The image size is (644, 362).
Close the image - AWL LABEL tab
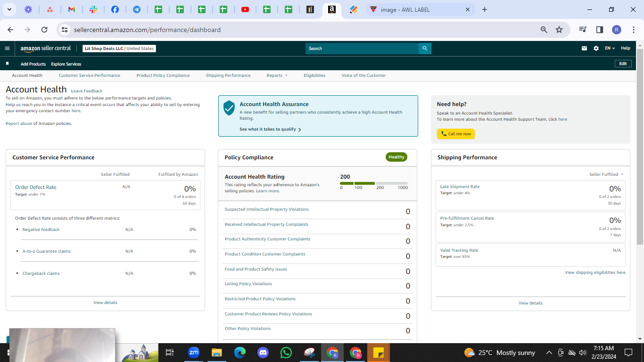pyautogui.click(x=468, y=9)
